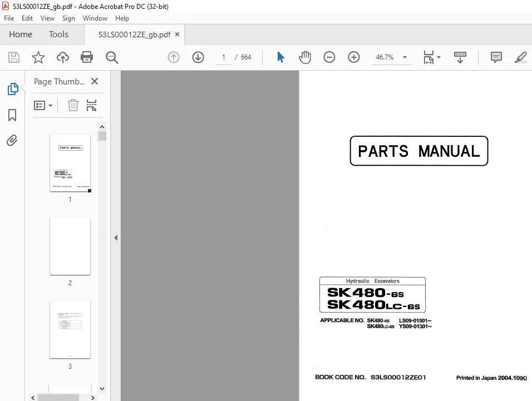Select page 3 thumbnail

70,329
